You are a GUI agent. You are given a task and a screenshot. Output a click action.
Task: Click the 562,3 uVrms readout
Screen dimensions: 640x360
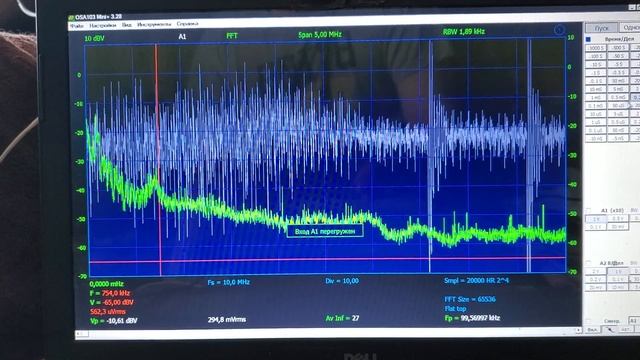108,312
